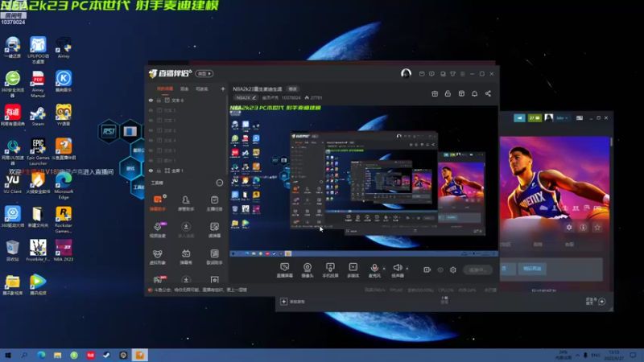The width and height of the screenshot is (644, 362).
Task: Click the blue button in Steam window
Action: click(x=532, y=269)
